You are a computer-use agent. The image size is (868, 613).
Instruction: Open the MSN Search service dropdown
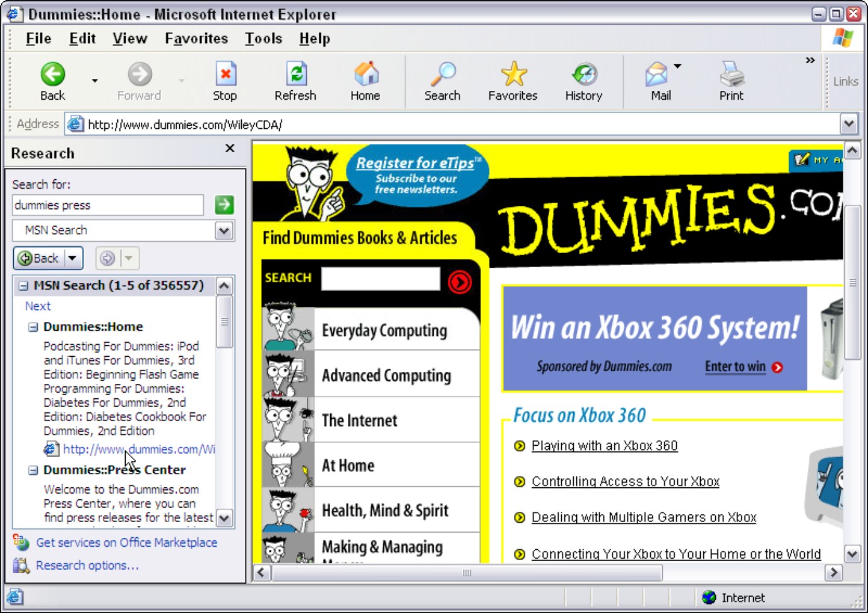point(224,230)
